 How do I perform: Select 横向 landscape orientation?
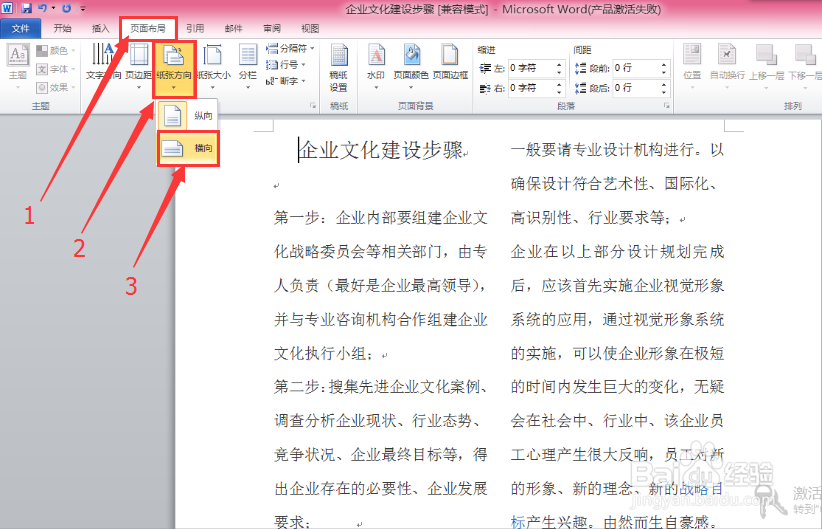188,148
